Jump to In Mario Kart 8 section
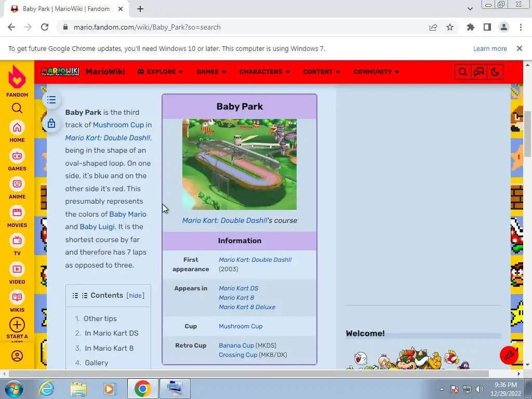The height and width of the screenshot is (399, 532). tap(109, 348)
